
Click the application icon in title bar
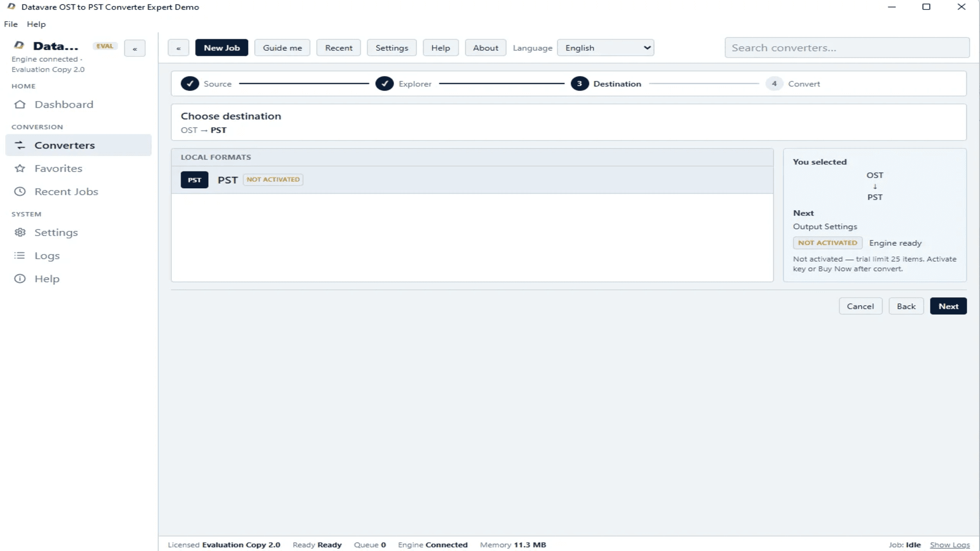pyautogui.click(x=11, y=7)
